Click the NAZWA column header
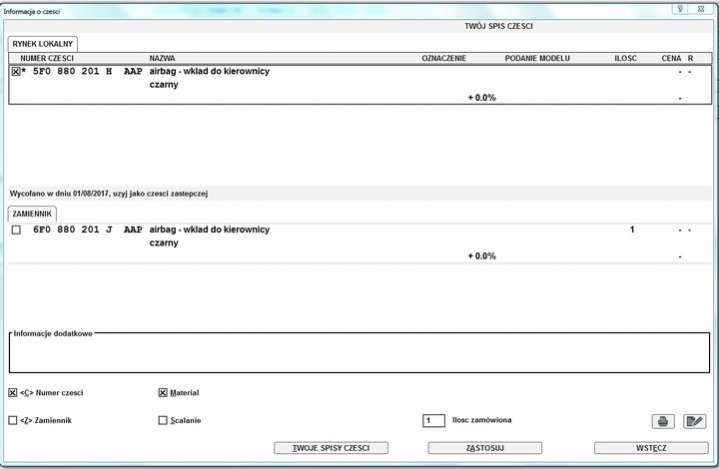The height and width of the screenshot is (469, 719). tap(162, 58)
